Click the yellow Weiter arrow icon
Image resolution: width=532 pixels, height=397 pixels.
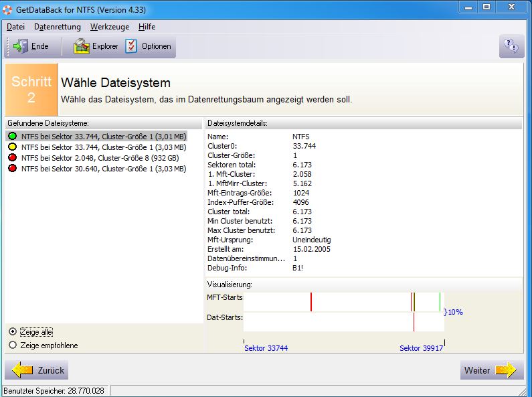tap(506, 370)
